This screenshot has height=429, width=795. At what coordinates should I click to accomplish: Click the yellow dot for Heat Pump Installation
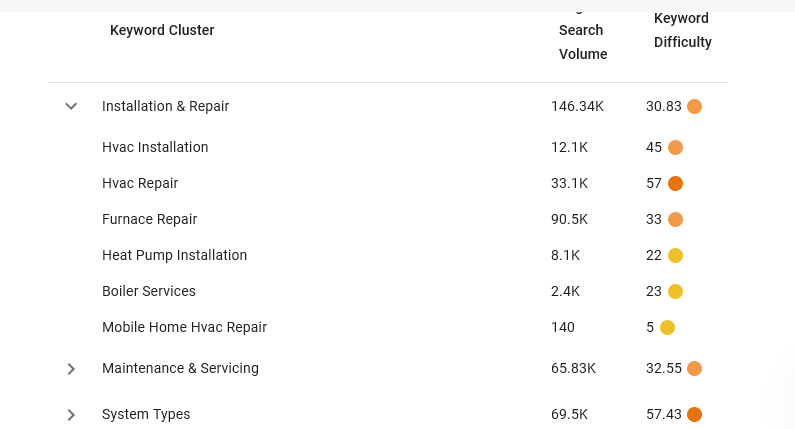point(675,256)
